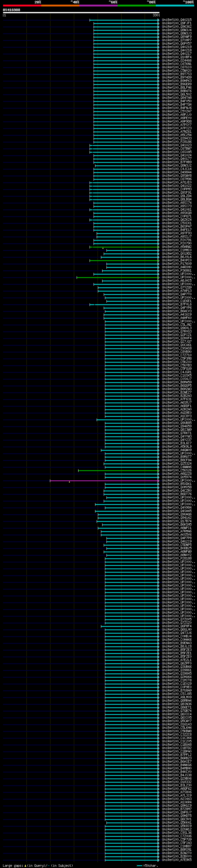Image resolution: width=197 pixels, height=868 pixels.
Task: Click the UniRef100_B6JVL6 hit name
Action: click(x=176, y=257)
